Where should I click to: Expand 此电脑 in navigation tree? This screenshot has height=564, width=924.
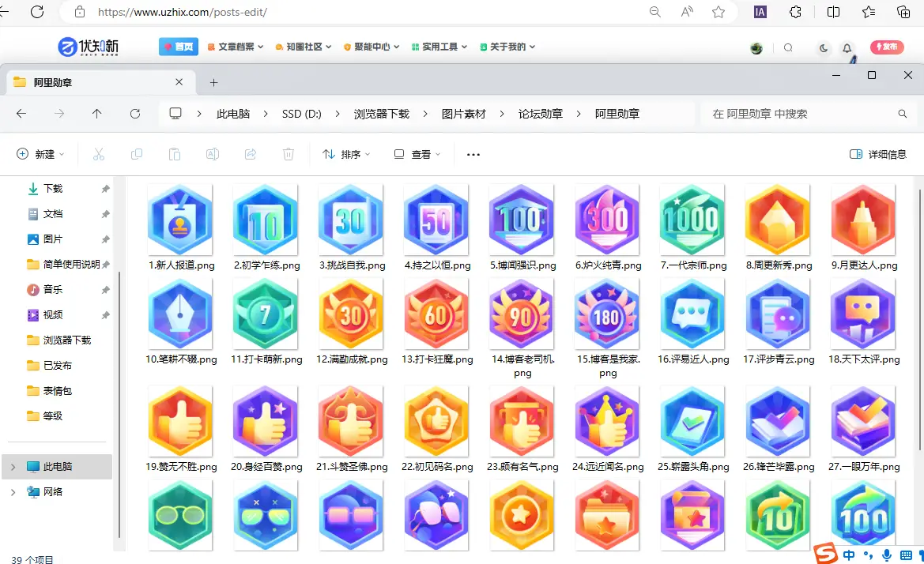click(x=13, y=467)
